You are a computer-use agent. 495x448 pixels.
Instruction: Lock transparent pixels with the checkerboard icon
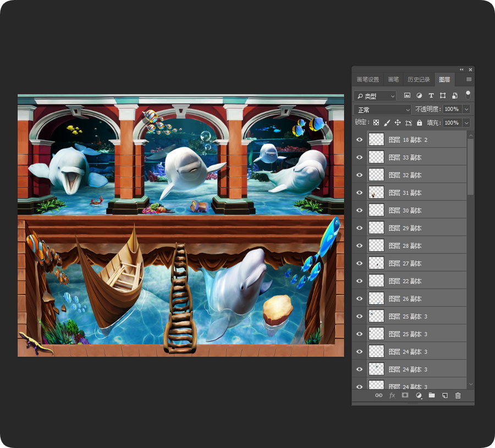(x=376, y=123)
